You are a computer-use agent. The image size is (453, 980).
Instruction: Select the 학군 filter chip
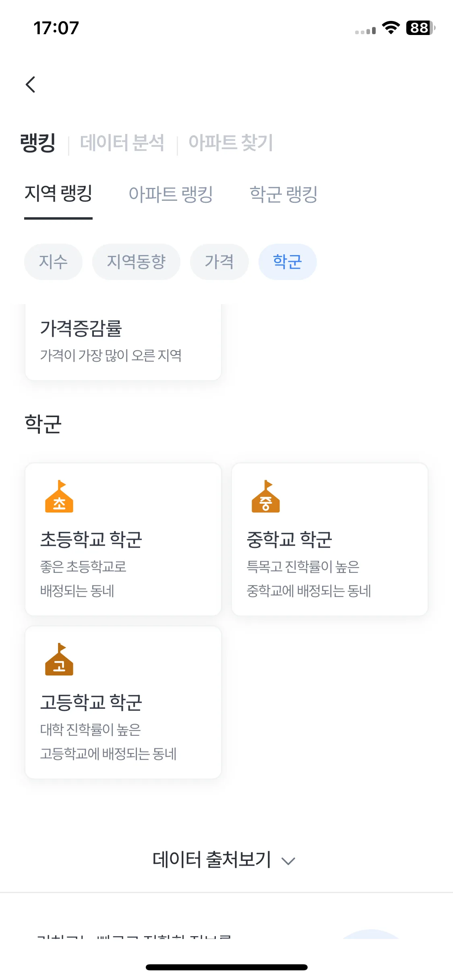tap(288, 261)
